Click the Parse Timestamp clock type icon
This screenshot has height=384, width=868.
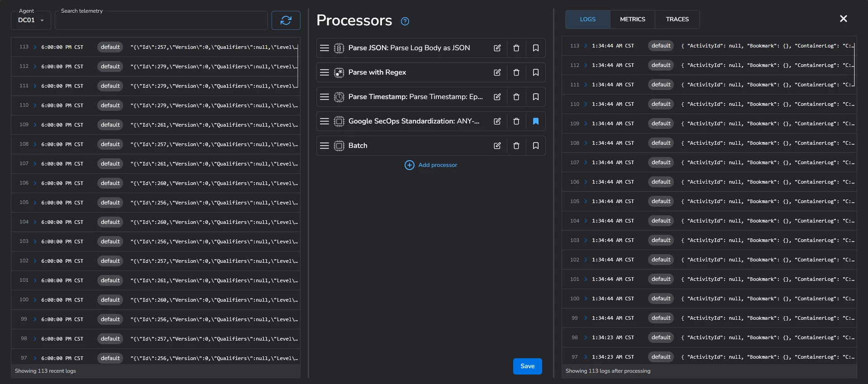(339, 97)
